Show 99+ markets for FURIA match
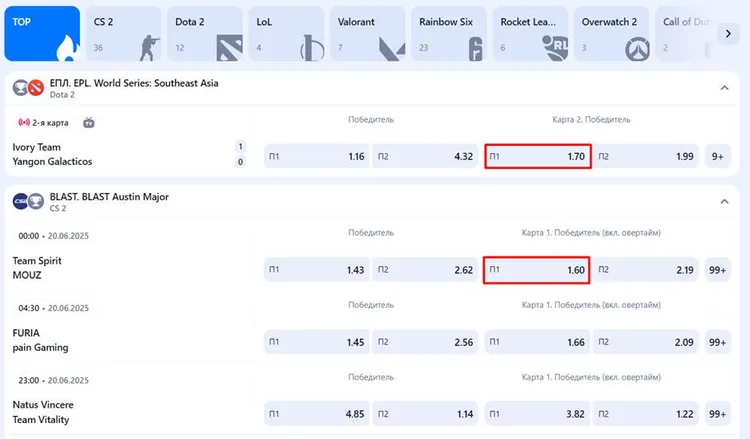 click(x=717, y=342)
